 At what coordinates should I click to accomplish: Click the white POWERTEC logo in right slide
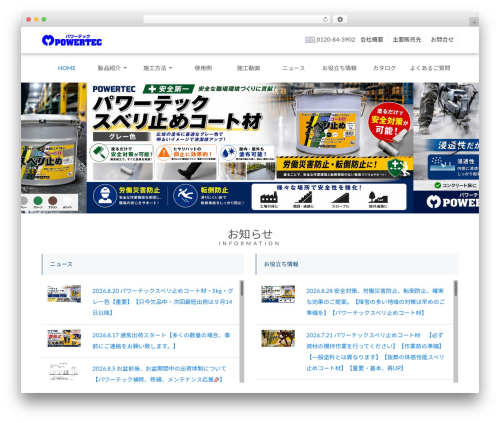453,202
